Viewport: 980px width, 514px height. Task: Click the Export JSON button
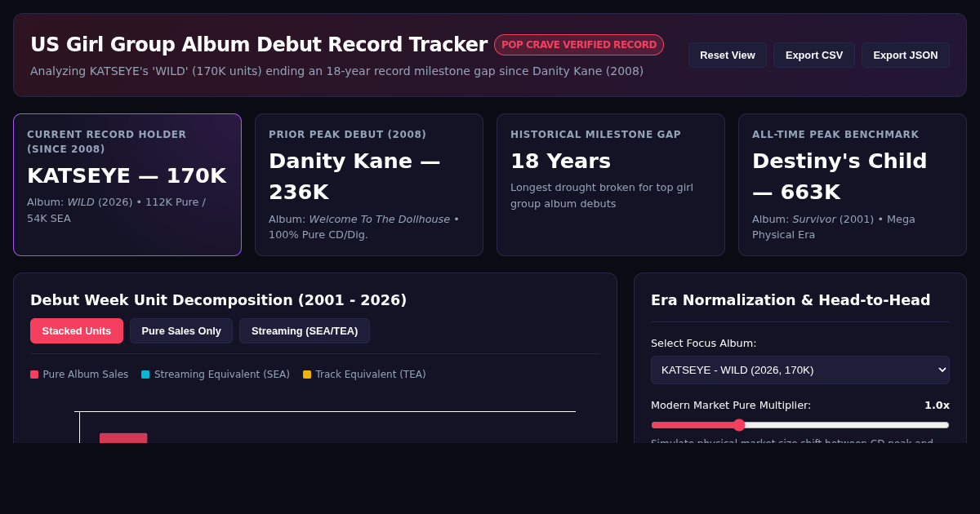pyautogui.click(x=906, y=55)
